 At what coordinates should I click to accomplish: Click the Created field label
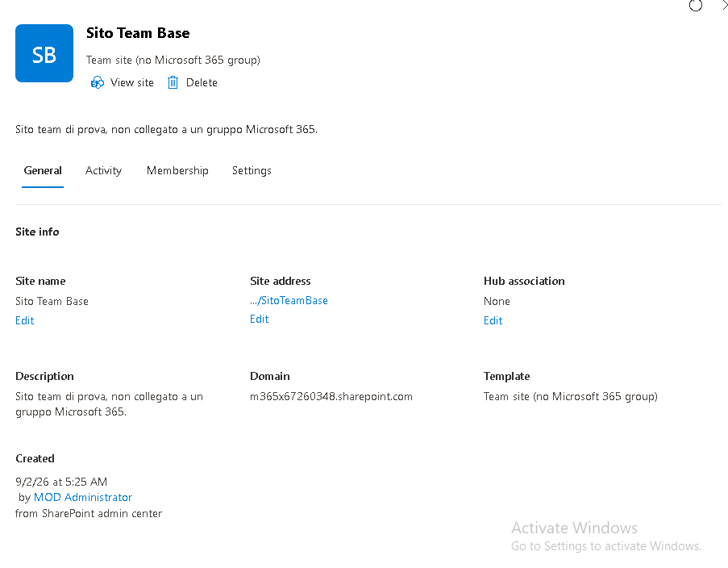coord(35,458)
